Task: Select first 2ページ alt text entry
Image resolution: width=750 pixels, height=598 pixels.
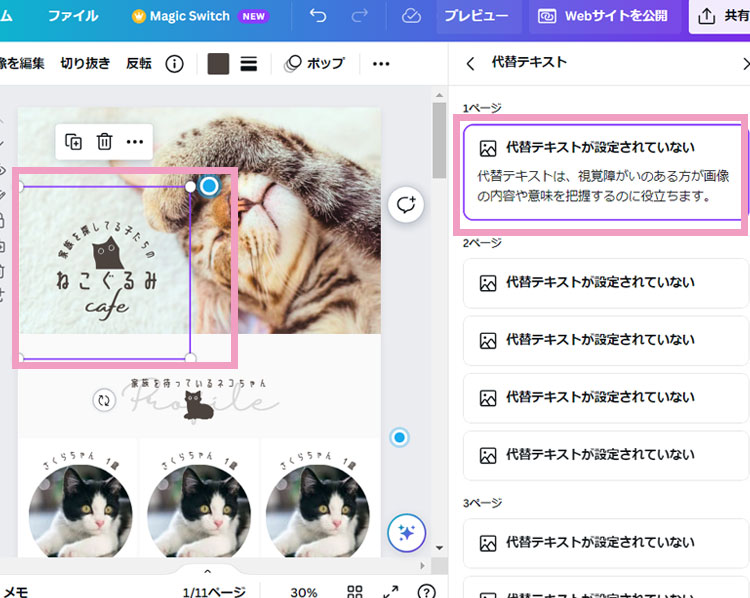Action: point(605,283)
